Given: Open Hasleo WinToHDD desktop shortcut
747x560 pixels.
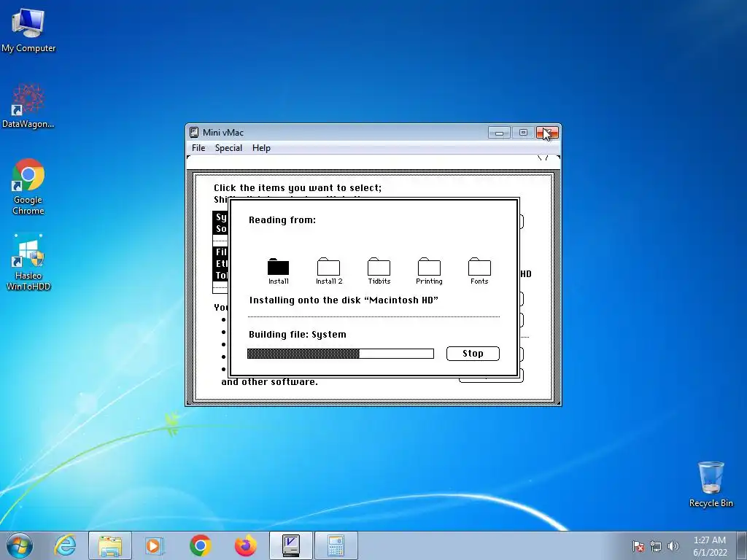Looking at the screenshot, I should [28, 262].
